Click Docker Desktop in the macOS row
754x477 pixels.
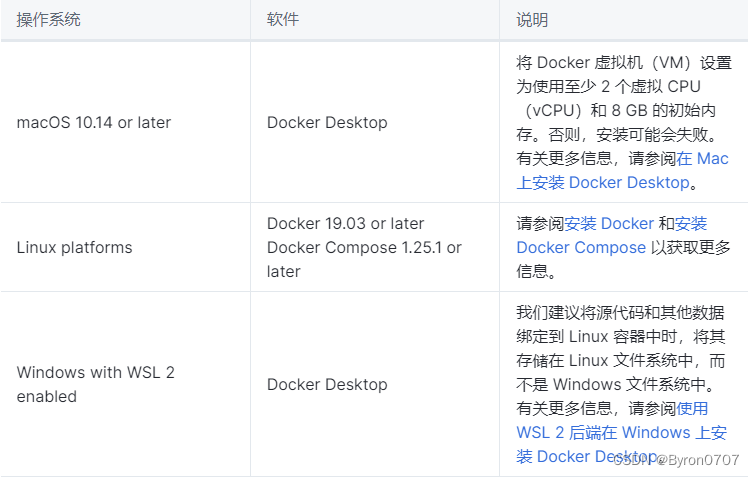click(327, 123)
